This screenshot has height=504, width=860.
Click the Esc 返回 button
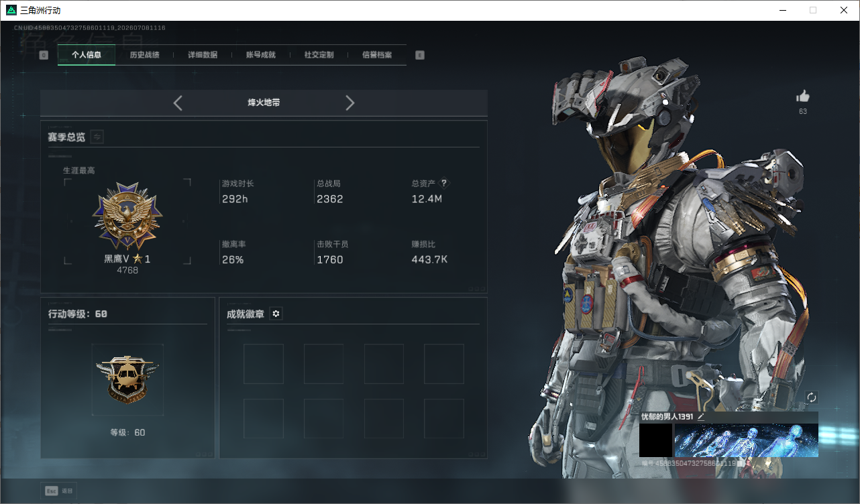59,491
